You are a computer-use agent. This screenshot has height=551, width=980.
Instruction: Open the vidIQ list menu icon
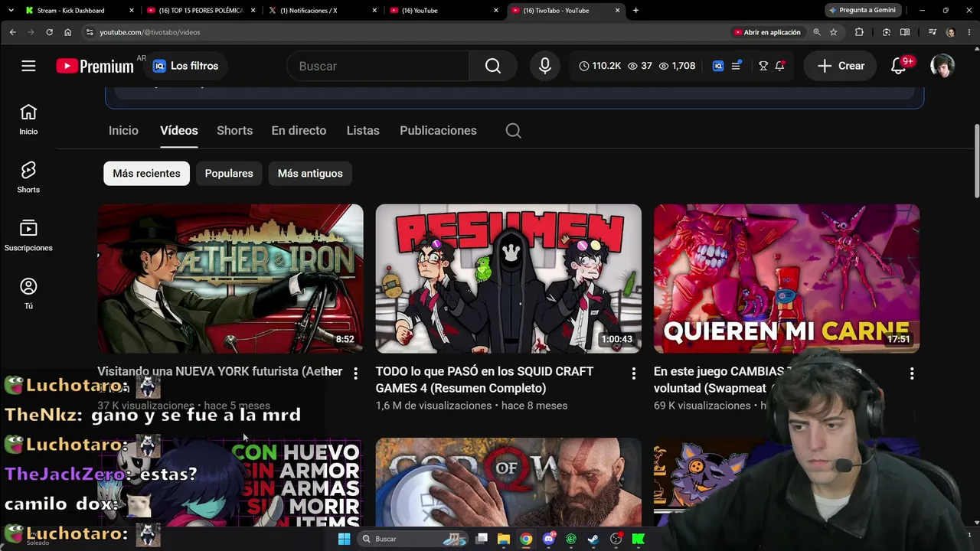click(736, 66)
